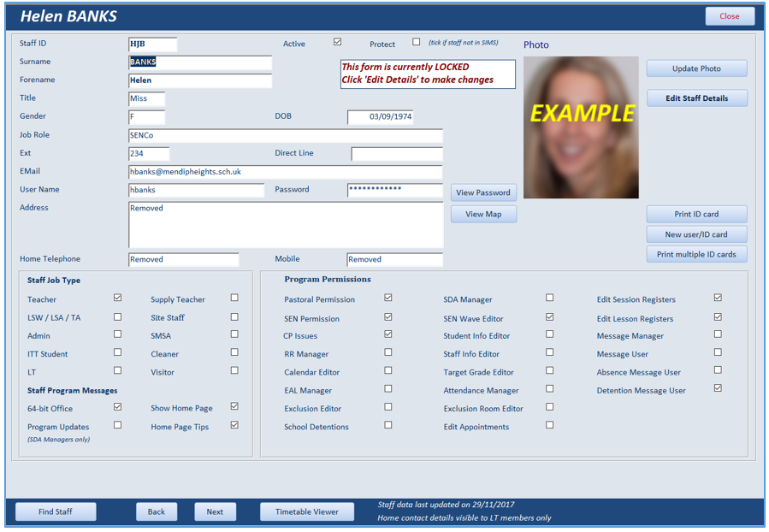Viewport: 769px width, 532px height.
Task: Check the LSW / LSA / TA box
Action: tap(118, 317)
